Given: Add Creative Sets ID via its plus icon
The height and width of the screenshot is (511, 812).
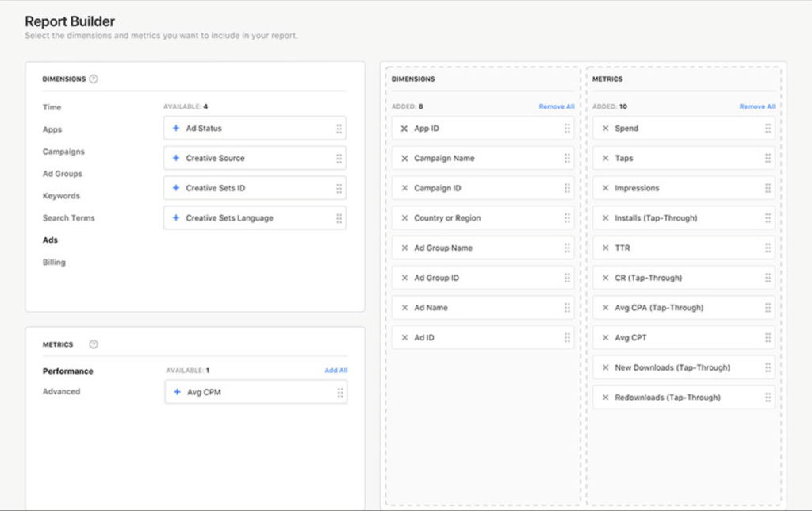Looking at the screenshot, I should tap(175, 188).
